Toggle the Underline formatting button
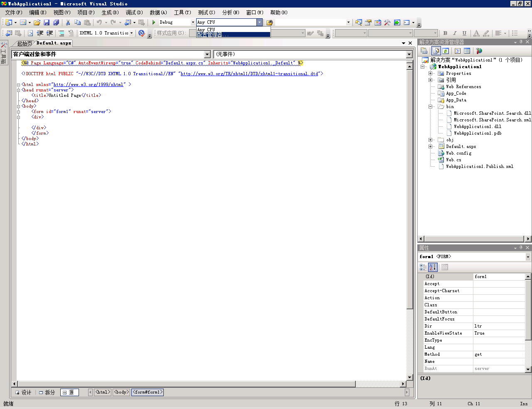The width and height of the screenshot is (532, 409). tap(465, 33)
